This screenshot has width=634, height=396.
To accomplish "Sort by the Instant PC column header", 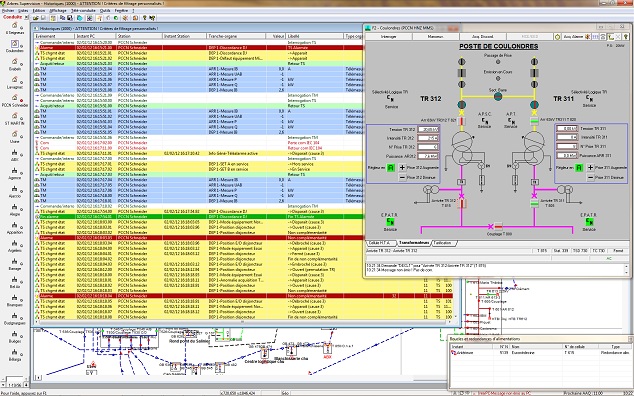I will pyautogui.click(x=95, y=36).
